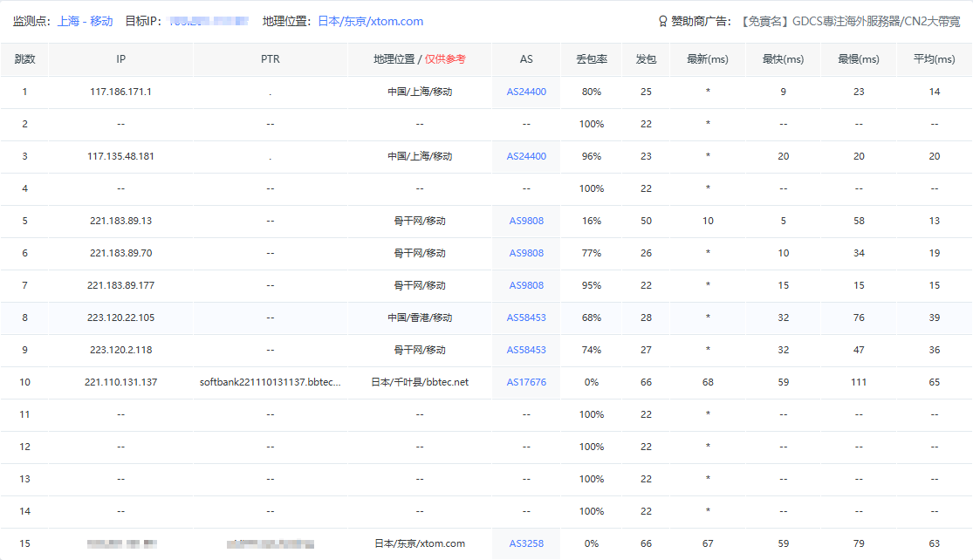Open AS9808 link for 221.183.89.177
Image resolution: width=973 pixels, height=560 pixels.
click(x=526, y=285)
